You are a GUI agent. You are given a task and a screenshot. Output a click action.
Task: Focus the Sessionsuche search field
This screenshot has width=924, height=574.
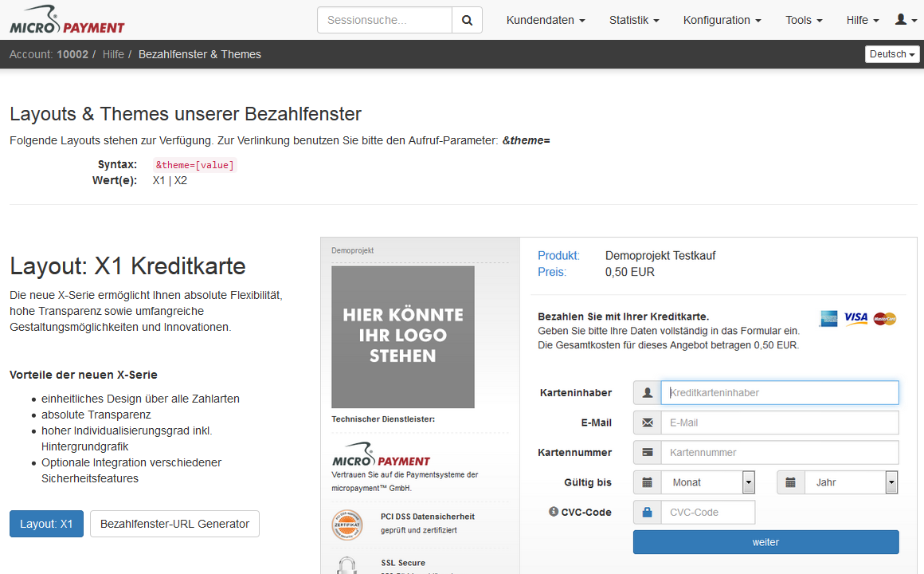(385, 20)
